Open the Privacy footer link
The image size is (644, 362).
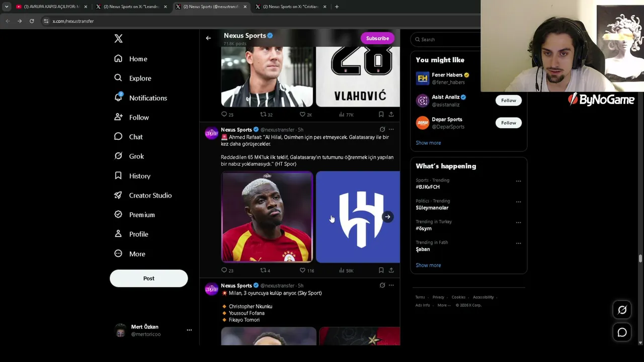click(438, 297)
